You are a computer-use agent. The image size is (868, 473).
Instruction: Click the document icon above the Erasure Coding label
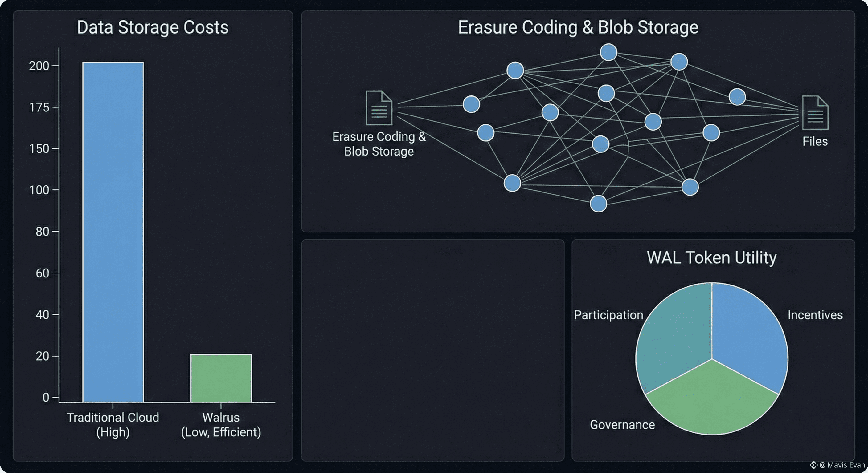click(379, 108)
